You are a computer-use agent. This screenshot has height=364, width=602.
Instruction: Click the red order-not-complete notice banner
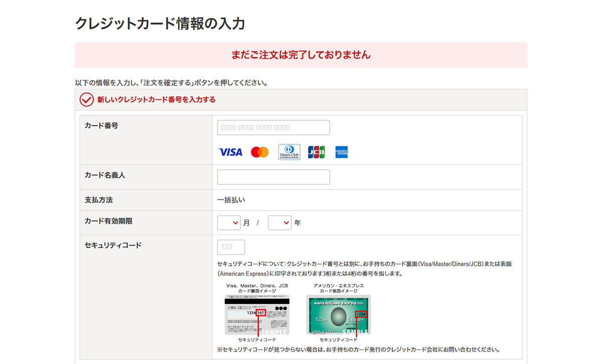(301, 55)
